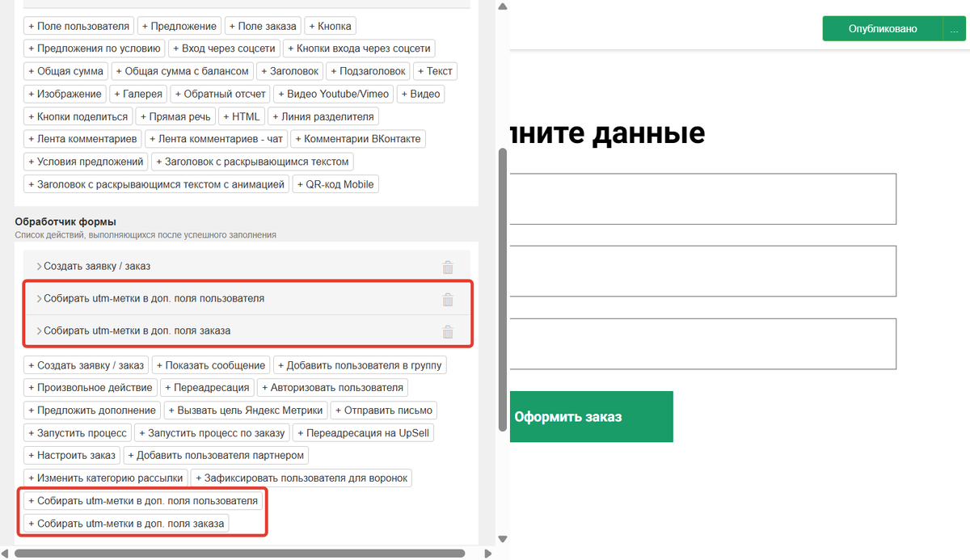Expand "Собирать utm-метки в доп. поля пользователя"
The width and height of the screenshot is (970, 560).
point(39,299)
